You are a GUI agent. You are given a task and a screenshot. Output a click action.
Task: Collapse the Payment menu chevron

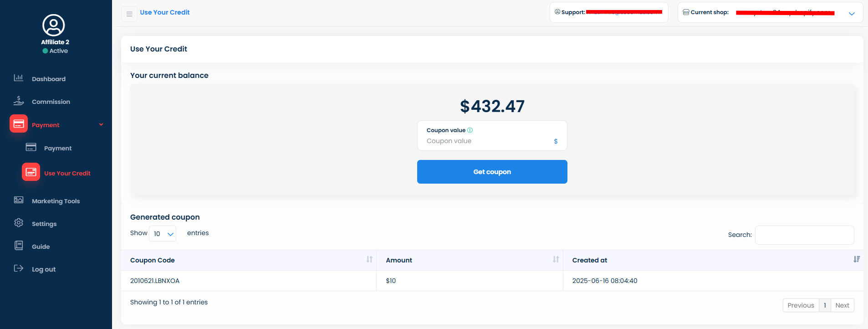[101, 124]
